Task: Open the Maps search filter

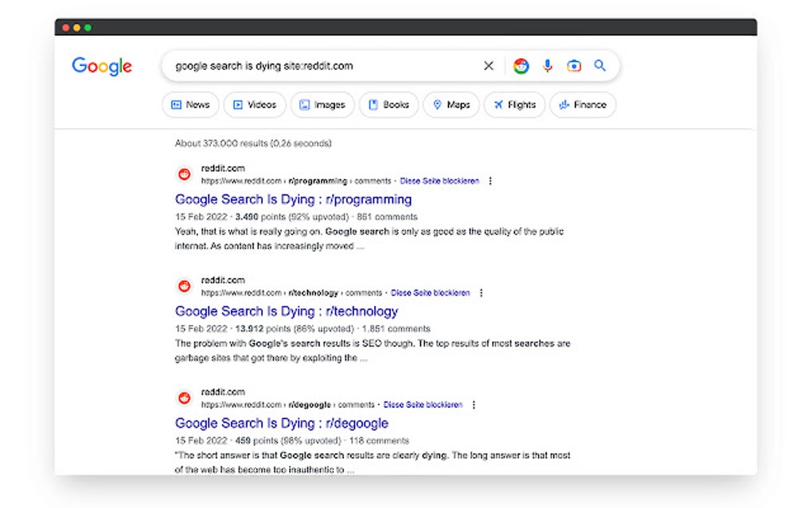Action: point(451,104)
